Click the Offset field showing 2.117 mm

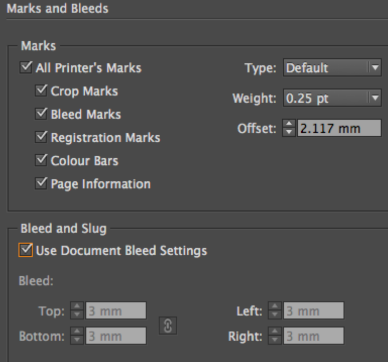(x=339, y=128)
